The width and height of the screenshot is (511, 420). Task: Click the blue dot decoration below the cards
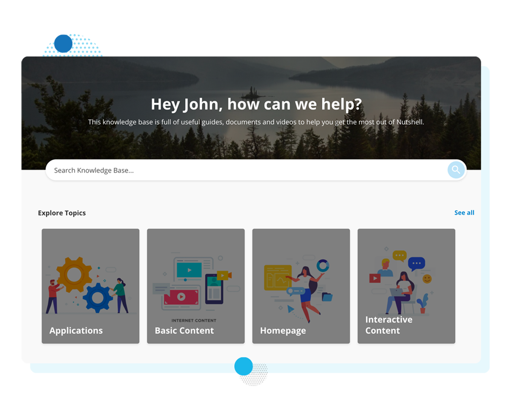243,365
